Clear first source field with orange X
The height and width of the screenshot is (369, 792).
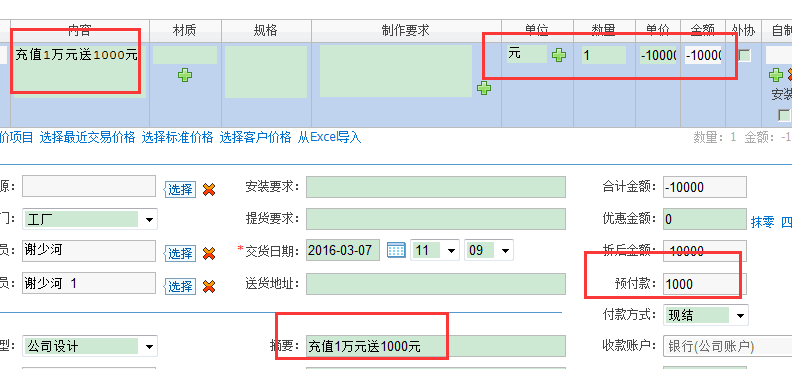coord(209,189)
